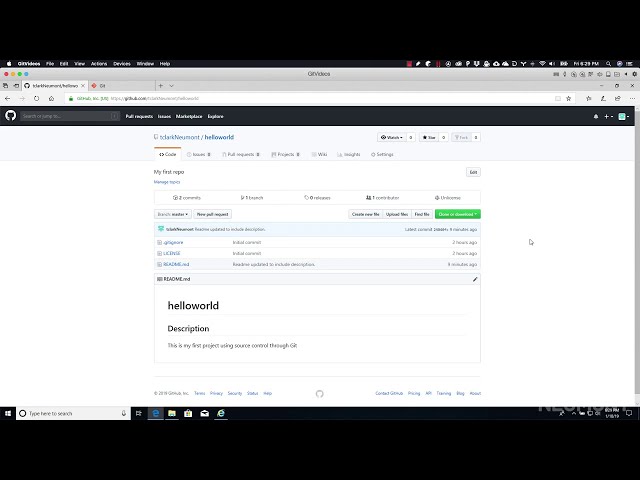This screenshot has width=640, height=480.
Task: Star the repository
Action: point(429,138)
